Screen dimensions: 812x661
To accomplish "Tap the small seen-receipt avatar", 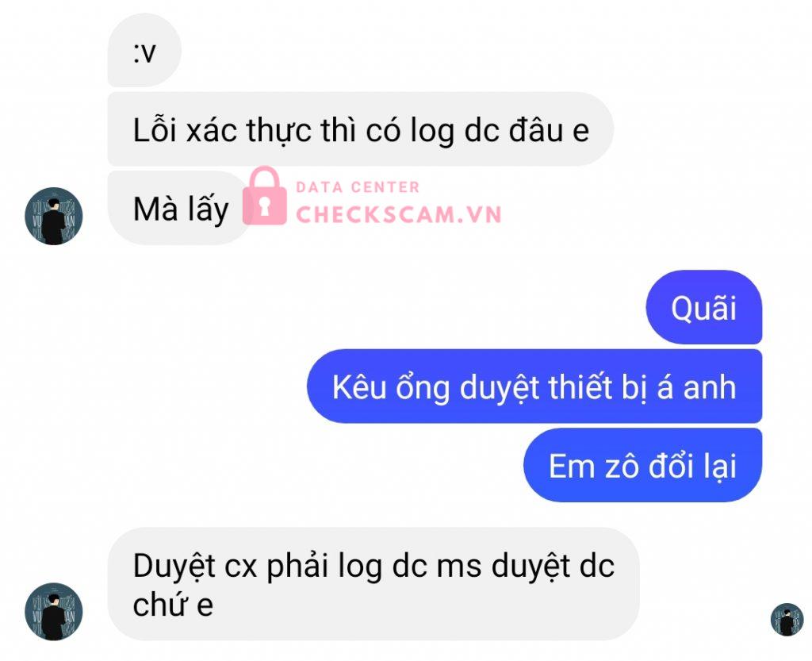I will coord(787,620).
